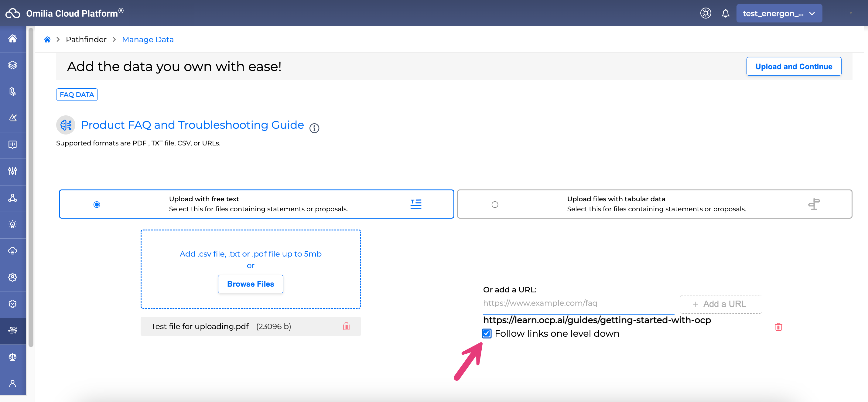Screen dimensions: 868x402
Task: Click the 'Omilia Cloud Platform' title text
Action: (x=75, y=13)
